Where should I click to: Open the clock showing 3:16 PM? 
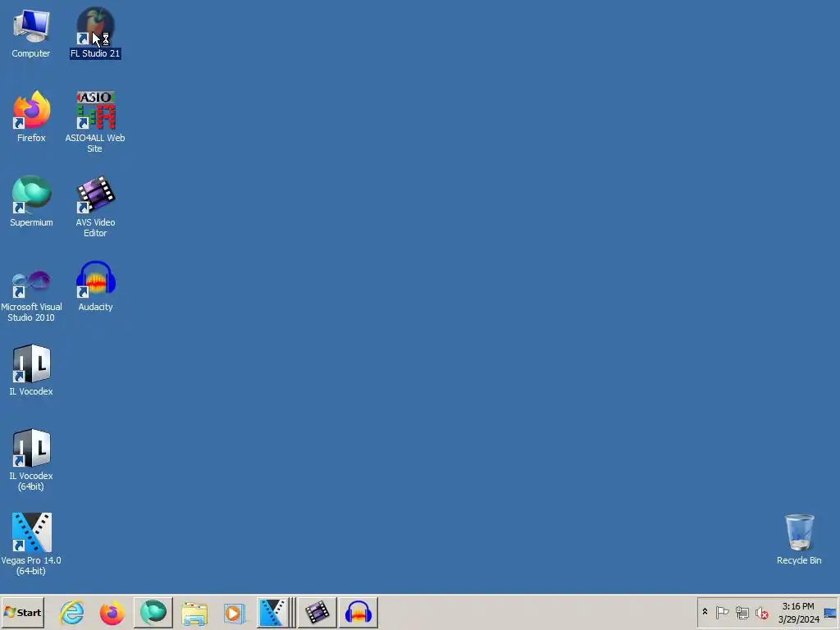point(798,613)
